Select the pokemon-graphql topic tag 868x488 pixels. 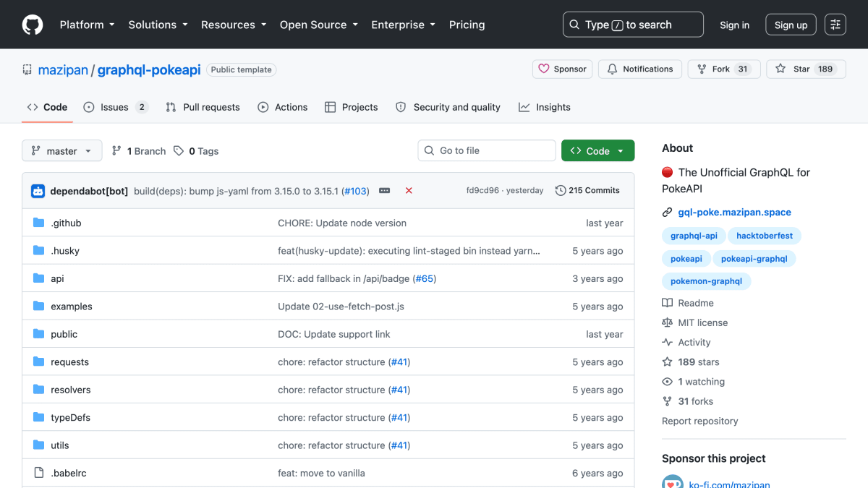706,281
